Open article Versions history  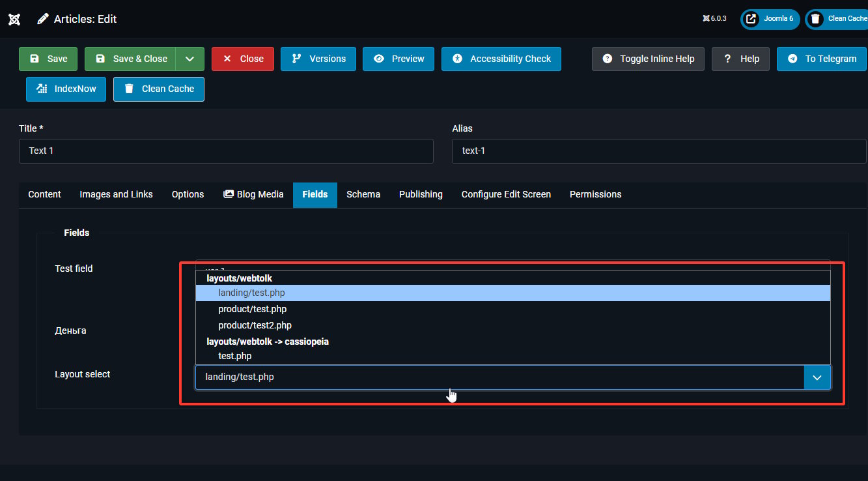318,59
